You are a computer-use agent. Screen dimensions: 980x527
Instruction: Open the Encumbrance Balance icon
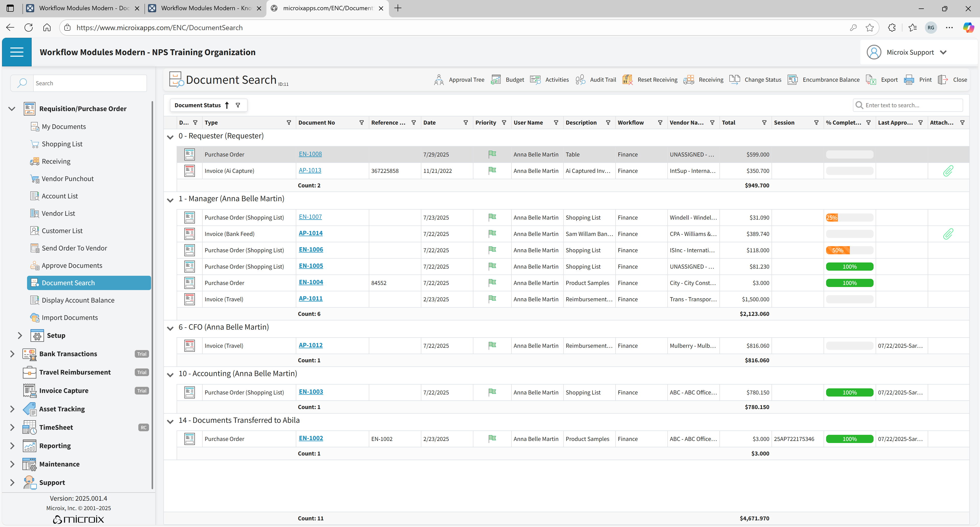(x=792, y=79)
